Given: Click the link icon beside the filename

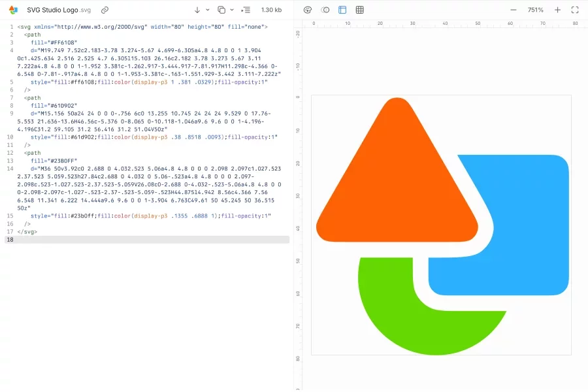Looking at the screenshot, I should pos(105,10).
